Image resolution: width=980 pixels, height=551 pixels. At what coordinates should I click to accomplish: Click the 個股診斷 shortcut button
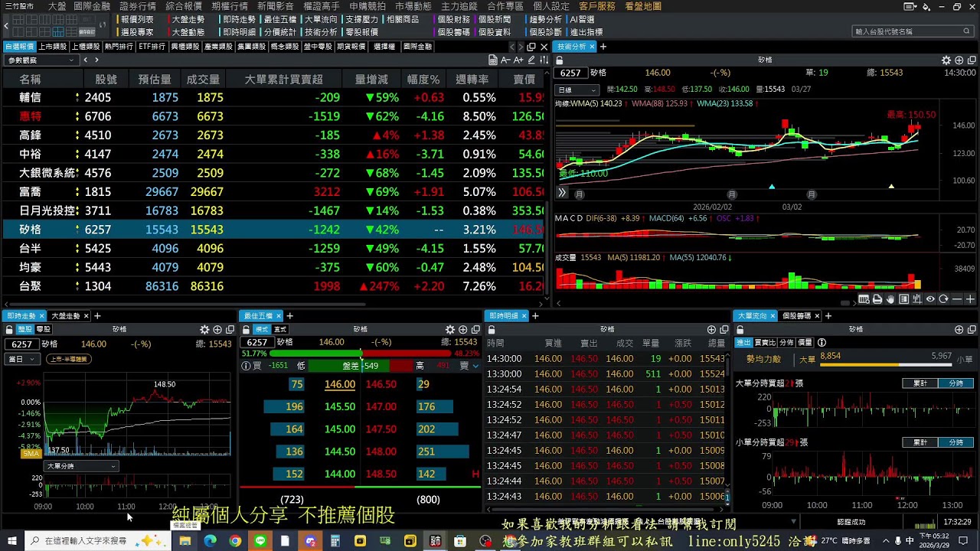545,32
